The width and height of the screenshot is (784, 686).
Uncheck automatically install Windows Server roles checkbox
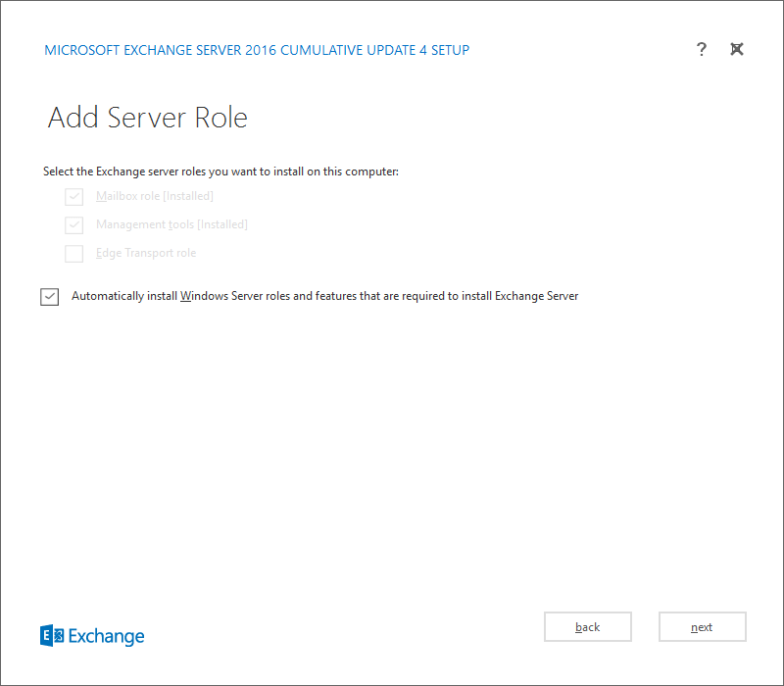click(x=50, y=297)
